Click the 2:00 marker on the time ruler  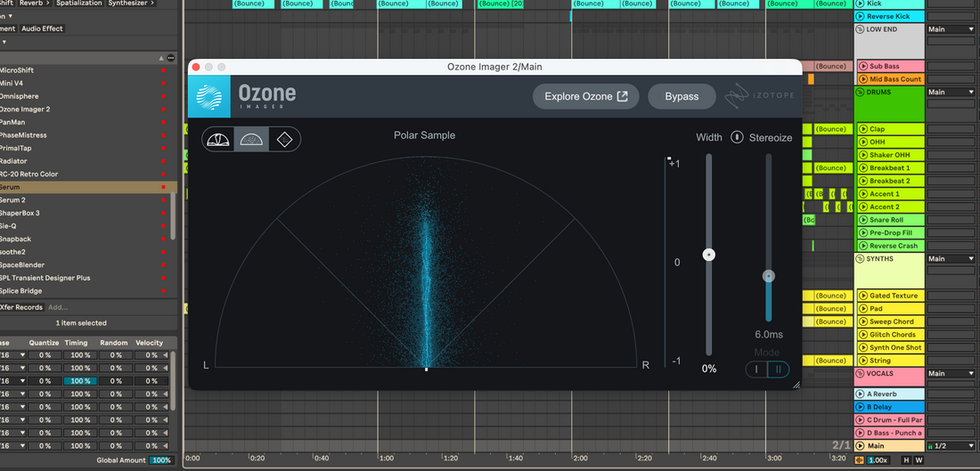pyautogui.click(x=581, y=458)
